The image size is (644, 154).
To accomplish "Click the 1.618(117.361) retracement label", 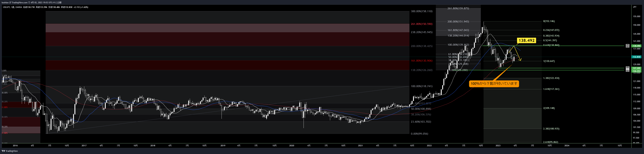I will pyautogui.click(x=551, y=89).
